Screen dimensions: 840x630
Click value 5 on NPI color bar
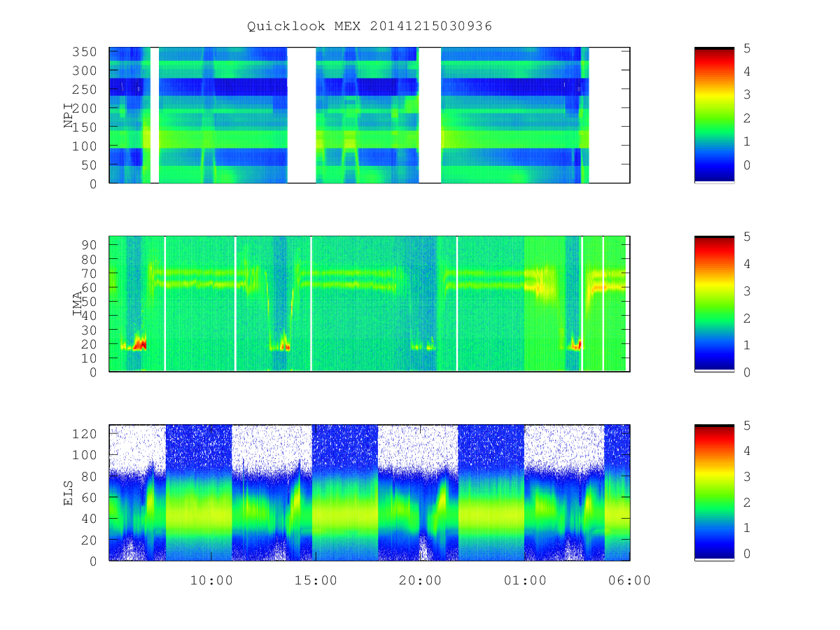click(x=747, y=48)
